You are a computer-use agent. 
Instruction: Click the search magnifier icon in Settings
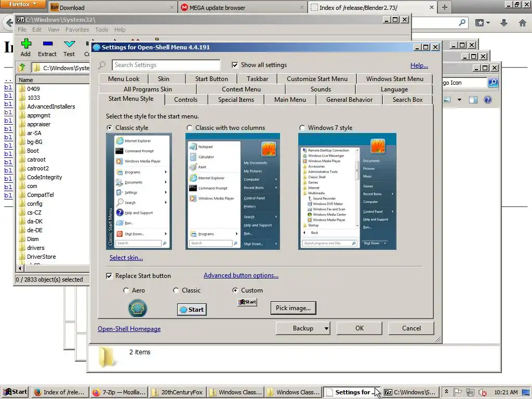102,65
